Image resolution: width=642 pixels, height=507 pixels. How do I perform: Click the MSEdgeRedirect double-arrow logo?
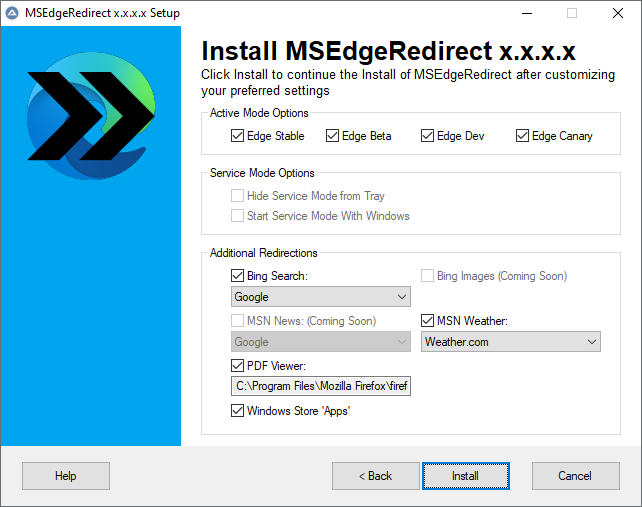[x=91, y=116]
